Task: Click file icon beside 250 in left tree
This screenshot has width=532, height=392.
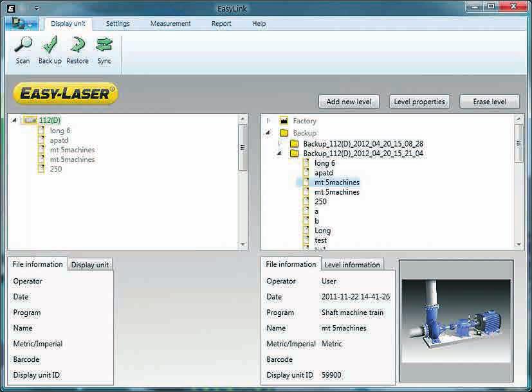Action: (x=41, y=168)
